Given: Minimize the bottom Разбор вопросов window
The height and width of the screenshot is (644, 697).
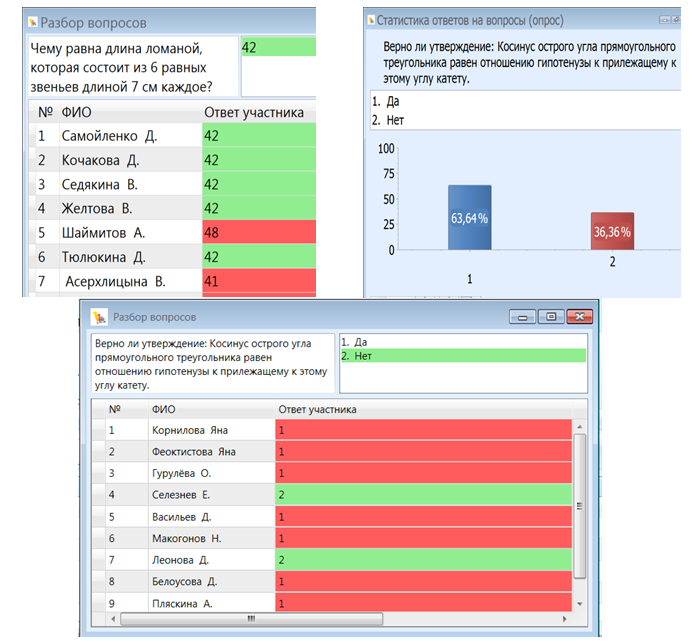Looking at the screenshot, I should pos(522,317).
